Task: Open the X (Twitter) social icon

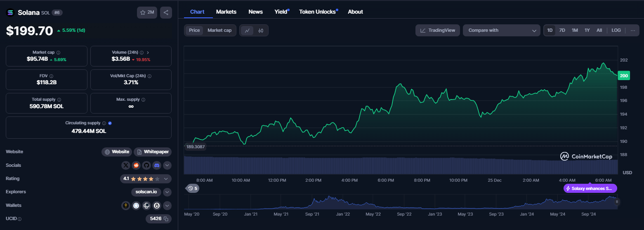Action: coord(126,165)
